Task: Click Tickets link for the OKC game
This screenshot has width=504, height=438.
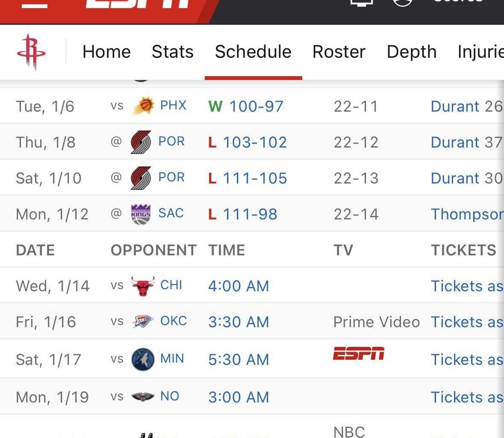Action: pos(466,322)
